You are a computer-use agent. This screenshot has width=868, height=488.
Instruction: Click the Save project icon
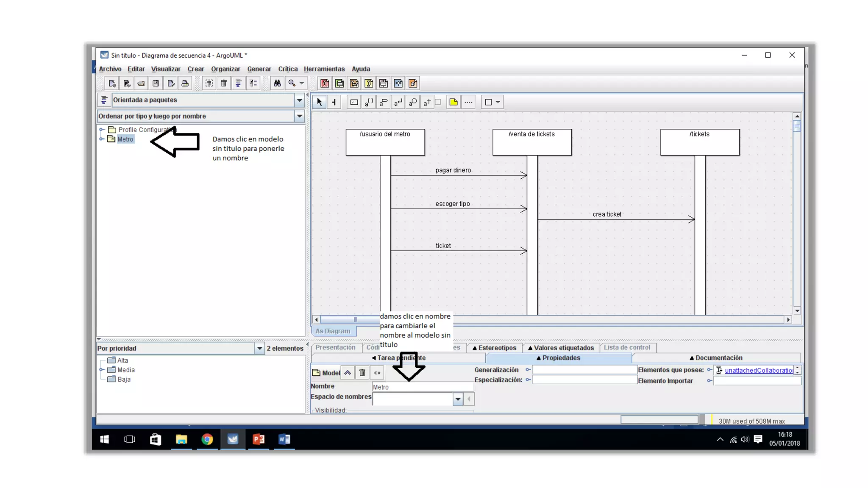click(156, 83)
